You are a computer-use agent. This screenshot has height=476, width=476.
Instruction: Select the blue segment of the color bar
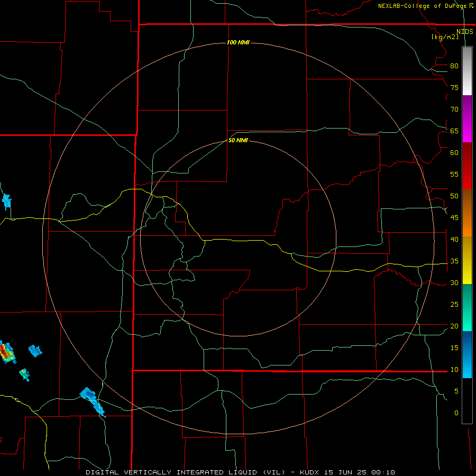click(x=467, y=354)
